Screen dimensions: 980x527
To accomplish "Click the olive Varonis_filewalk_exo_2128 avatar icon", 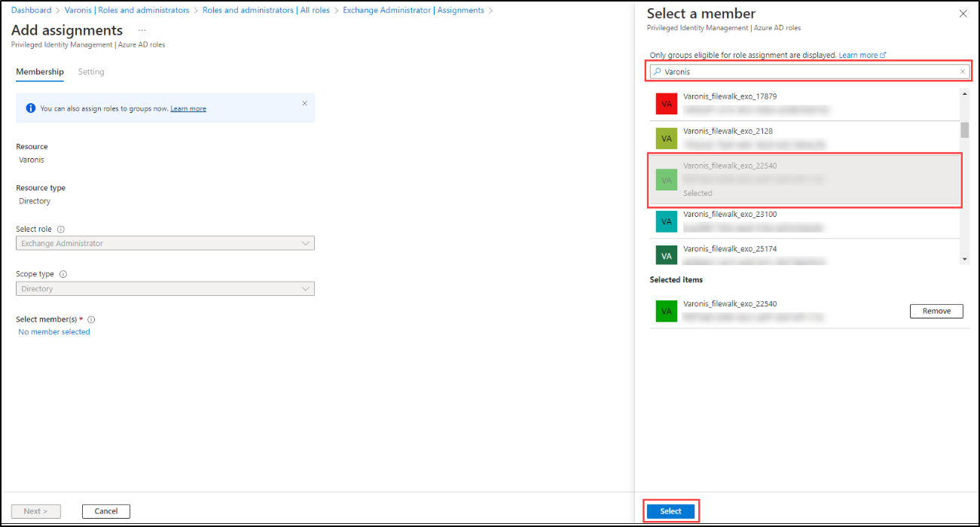I will point(665,138).
